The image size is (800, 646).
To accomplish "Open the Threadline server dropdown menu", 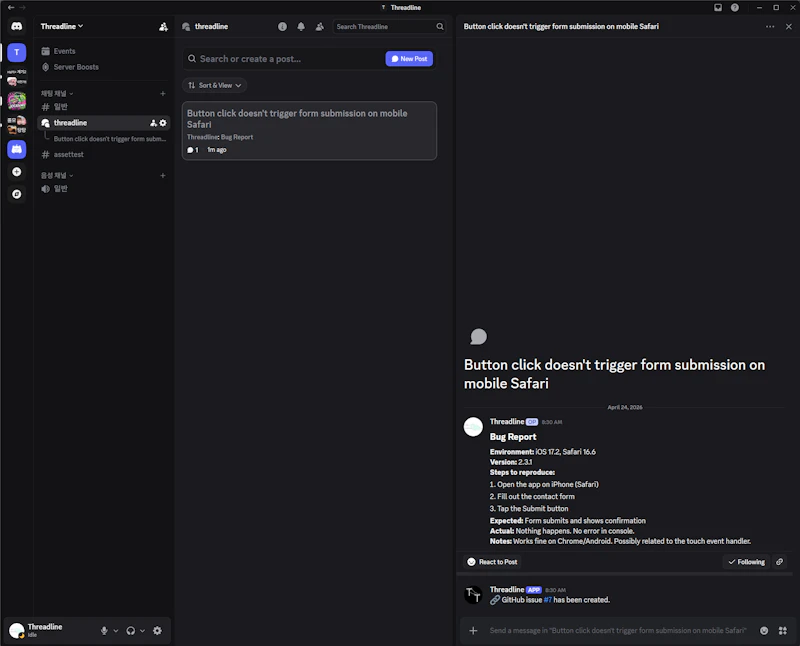I will pyautogui.click(x=62, y=26).
